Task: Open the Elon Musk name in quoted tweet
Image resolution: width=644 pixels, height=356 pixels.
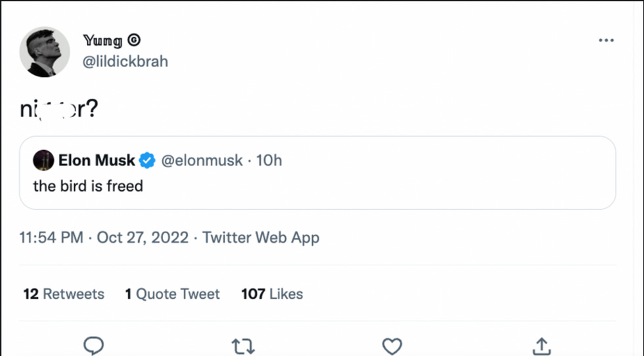Action: (97, 160)
